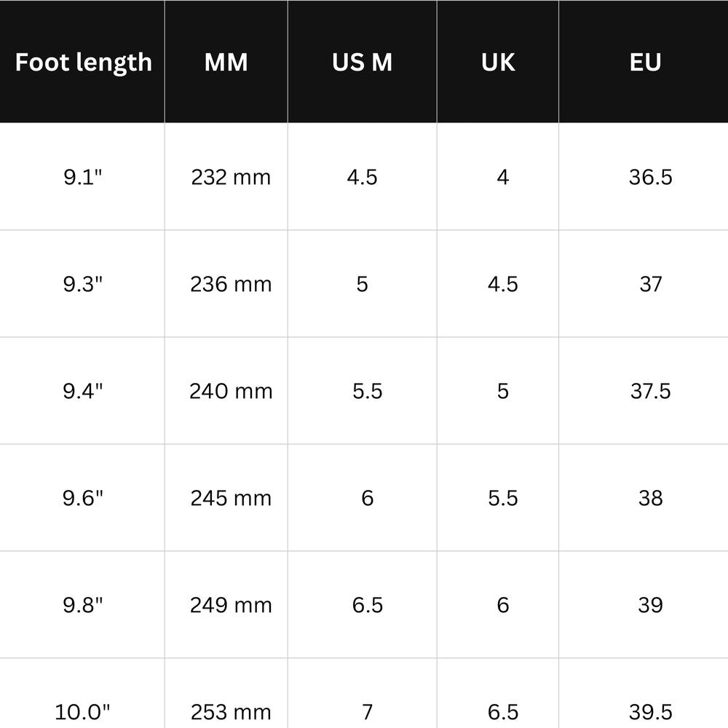The image size is (728, 728).
Task: Click the 236 mm cell
Action: pos(226,284)
